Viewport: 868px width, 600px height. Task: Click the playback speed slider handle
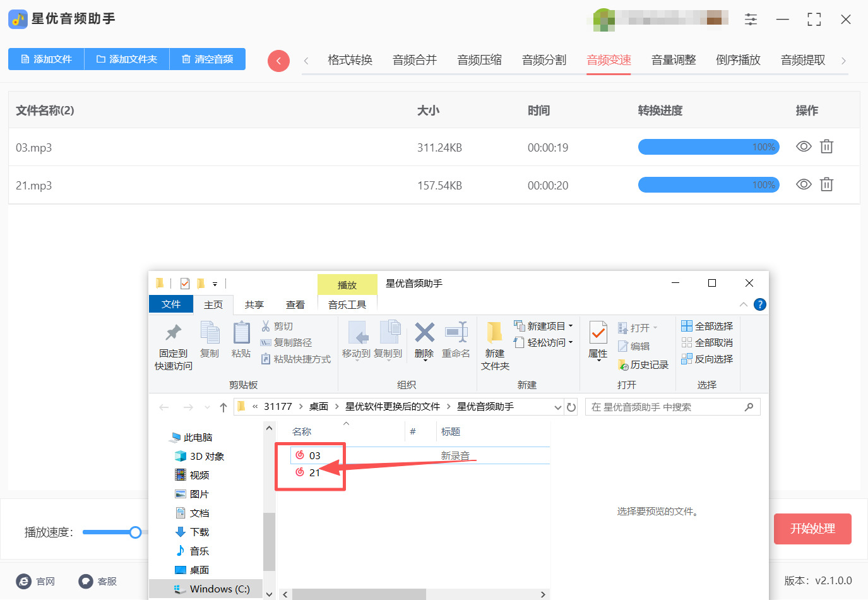(135, 532)
